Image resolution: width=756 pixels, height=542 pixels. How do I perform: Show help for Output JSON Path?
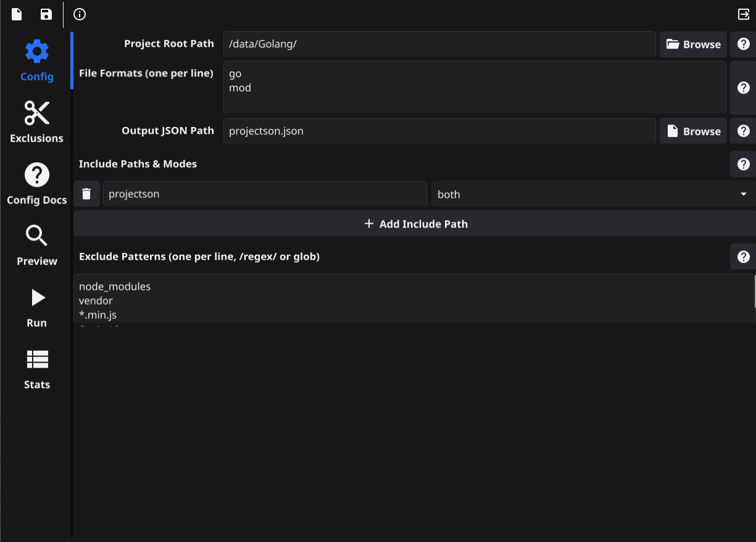tap(743, 131)
